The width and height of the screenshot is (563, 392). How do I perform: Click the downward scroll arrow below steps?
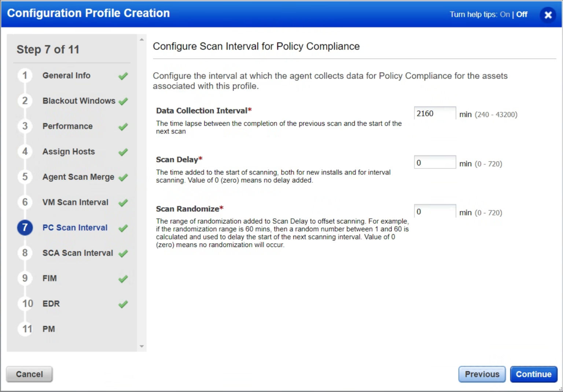[x=142, y=346]
